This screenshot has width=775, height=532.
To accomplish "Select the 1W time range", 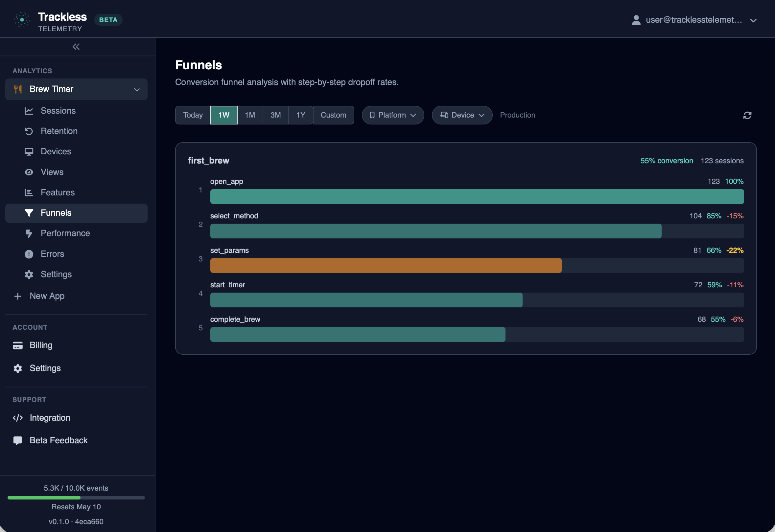I will (224, 115).
